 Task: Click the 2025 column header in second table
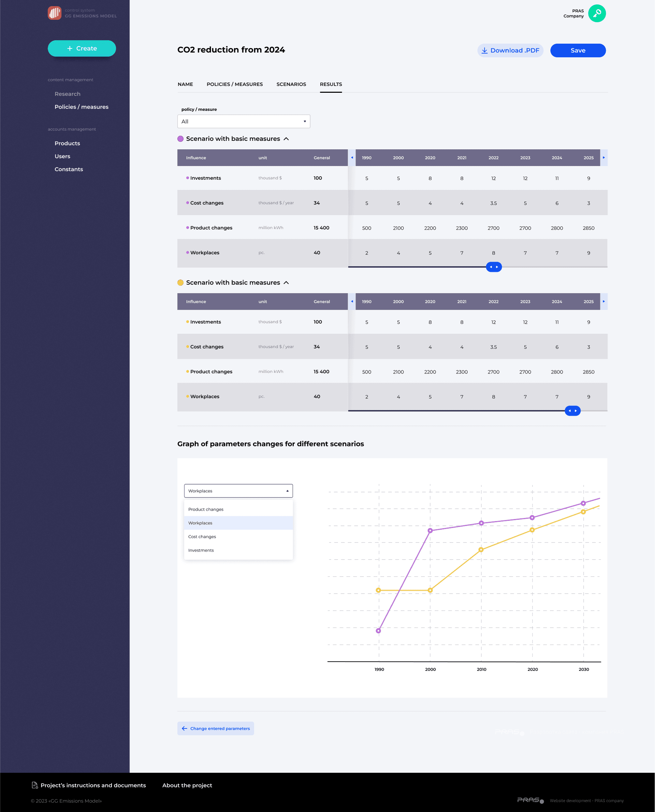(x=588, y=301)
